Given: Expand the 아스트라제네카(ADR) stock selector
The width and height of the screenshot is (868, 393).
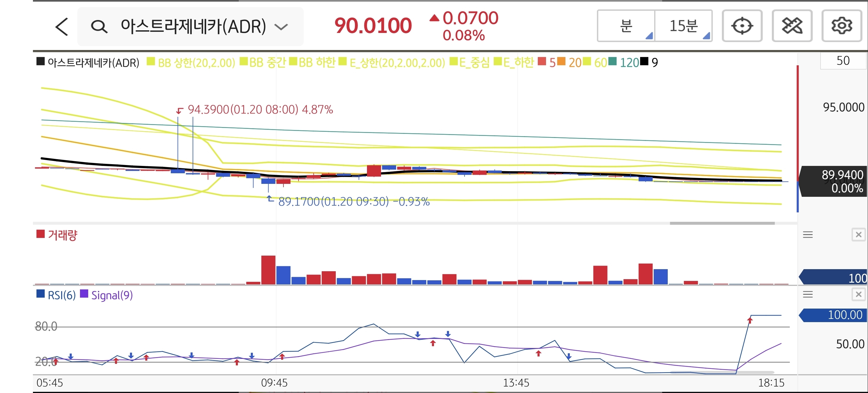Looking at the screenshot, I should pos(281,27).
